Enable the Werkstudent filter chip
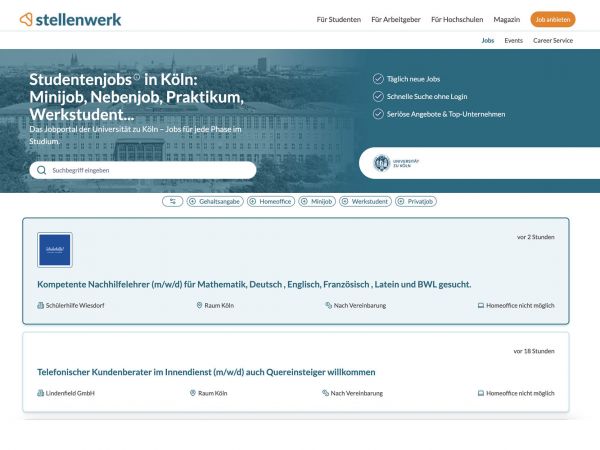The image size is (600, 450). (365, 201)
